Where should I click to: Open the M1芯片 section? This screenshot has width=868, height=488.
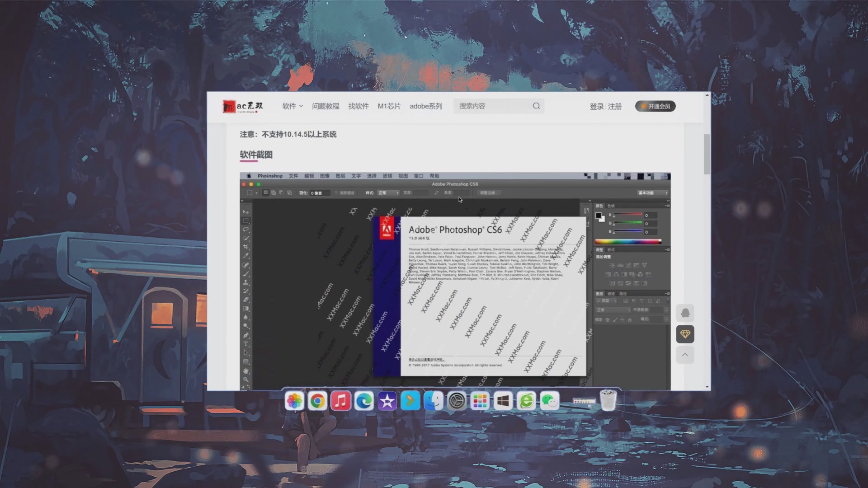click(389, 106)
